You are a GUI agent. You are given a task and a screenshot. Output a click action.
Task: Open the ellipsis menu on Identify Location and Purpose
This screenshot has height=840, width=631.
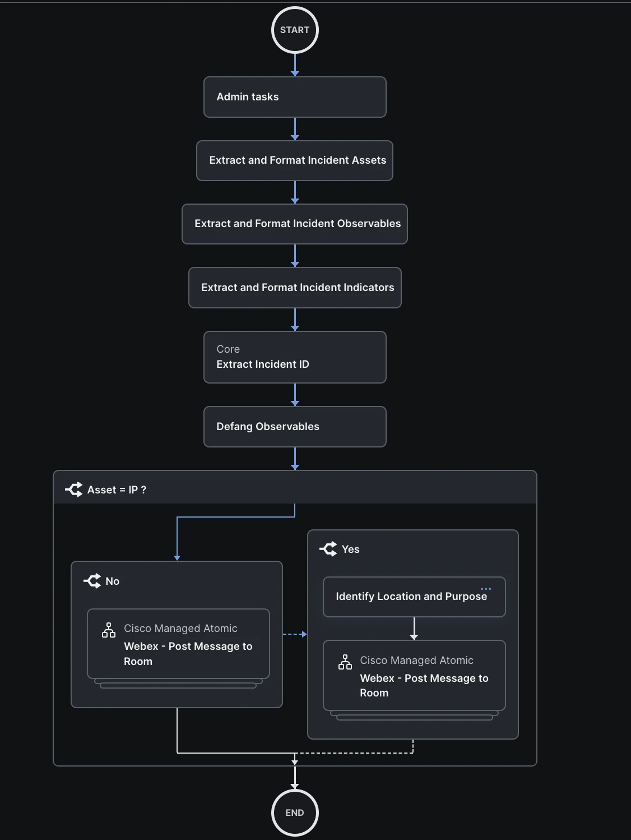(x=486, y=588)
